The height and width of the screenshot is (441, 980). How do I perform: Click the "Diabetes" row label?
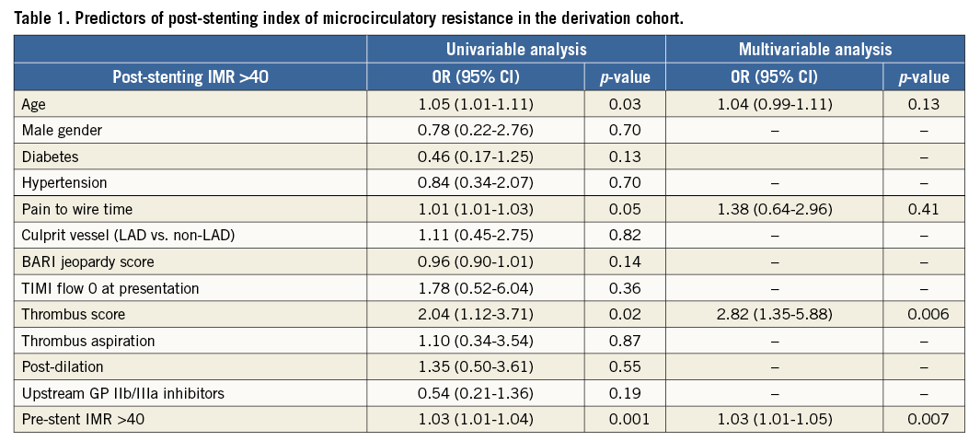click(x=51, y=157)
